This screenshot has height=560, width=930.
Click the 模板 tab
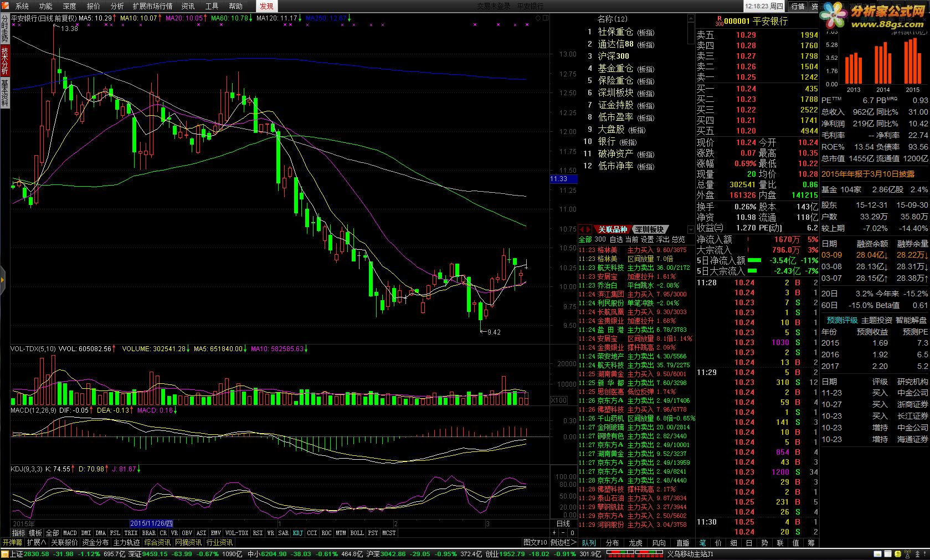tap(35, 533)
